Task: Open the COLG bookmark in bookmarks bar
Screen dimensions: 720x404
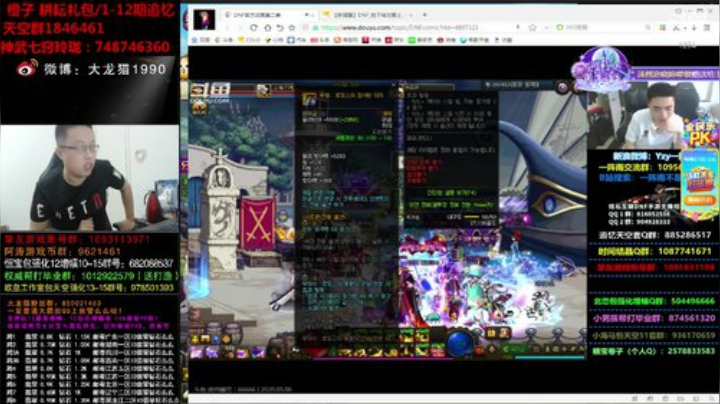Action: pos(249,40)
